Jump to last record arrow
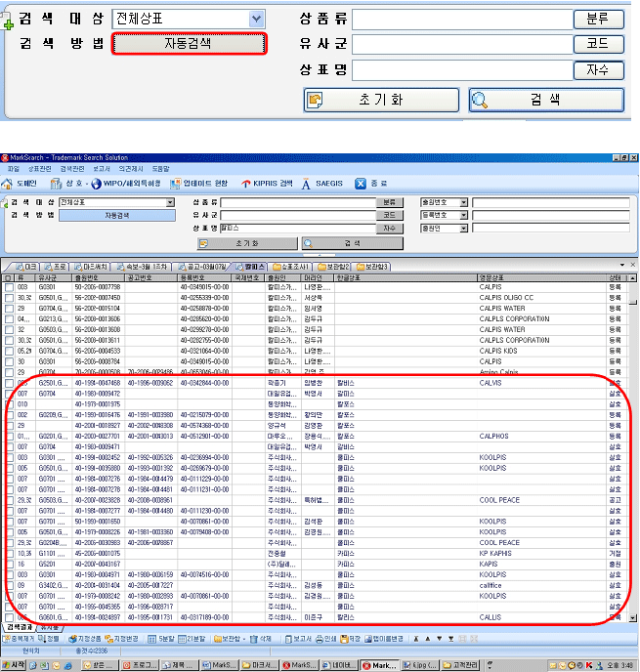The width and height of the screenshot is (640, 672). click(x=451, y=639)
